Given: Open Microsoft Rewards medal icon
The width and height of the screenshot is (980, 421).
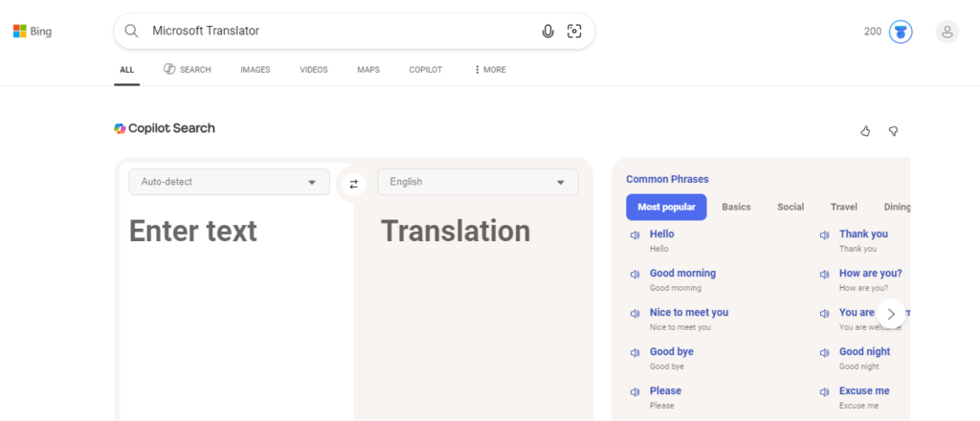Looking at the screenshot, I should pyautogui.click(x=901, y=32).
